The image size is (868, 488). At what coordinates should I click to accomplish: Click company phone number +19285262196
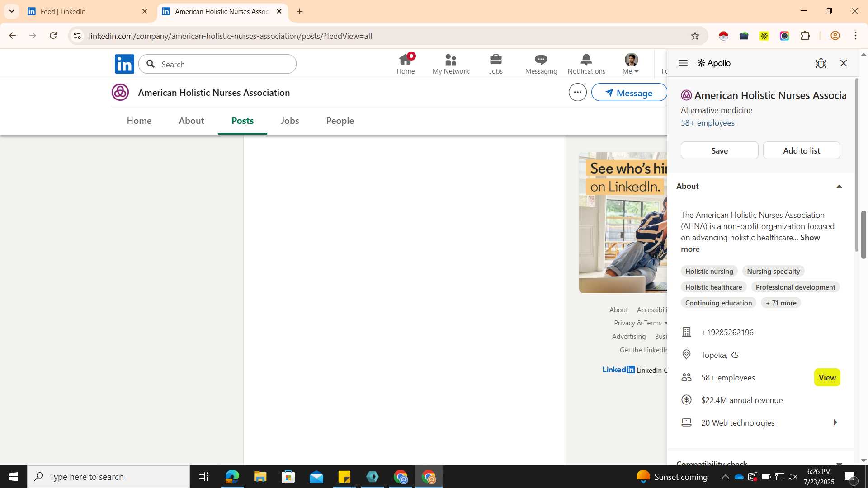click(727, 333)
